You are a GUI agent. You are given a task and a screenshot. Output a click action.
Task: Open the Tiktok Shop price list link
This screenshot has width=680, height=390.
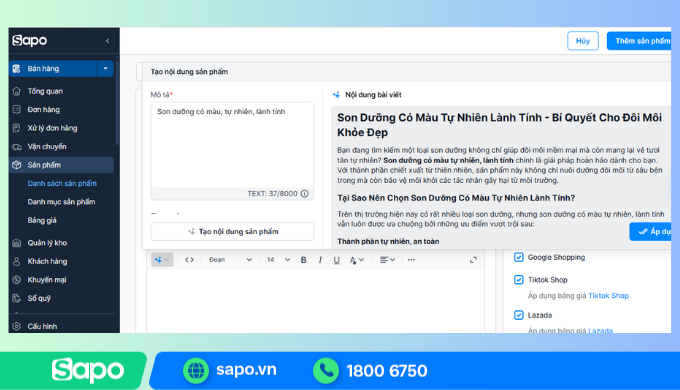608,296
